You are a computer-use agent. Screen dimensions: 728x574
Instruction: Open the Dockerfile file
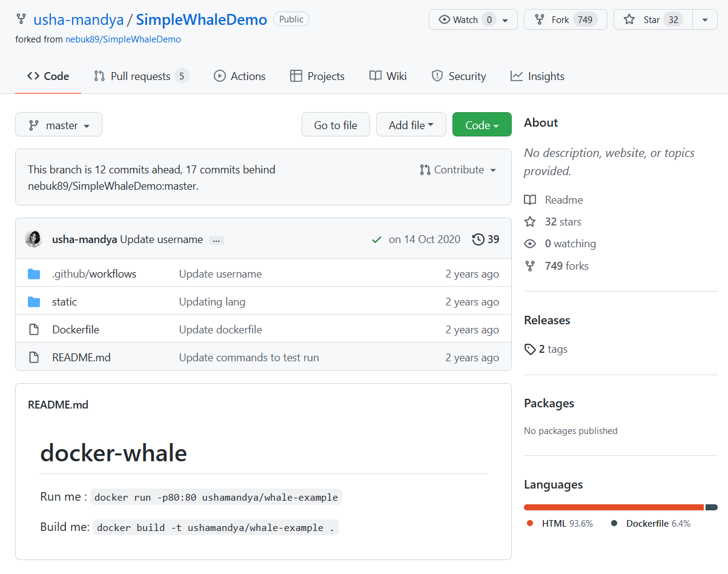[x=76, y=330]
